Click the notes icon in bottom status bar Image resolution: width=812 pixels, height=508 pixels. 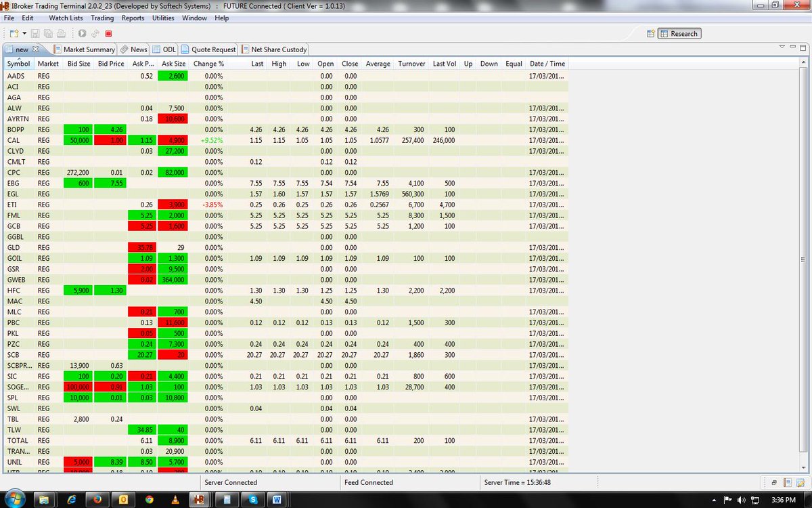789,482
